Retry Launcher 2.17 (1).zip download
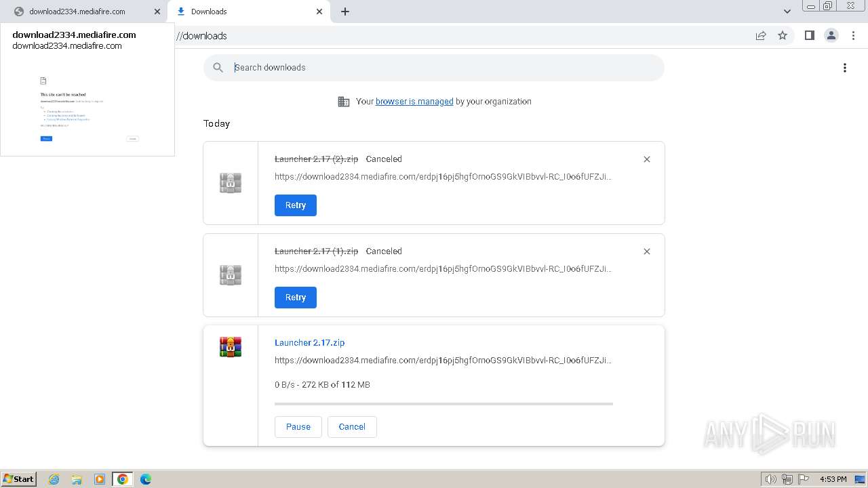The image size is (868, 488). (296, 298)
